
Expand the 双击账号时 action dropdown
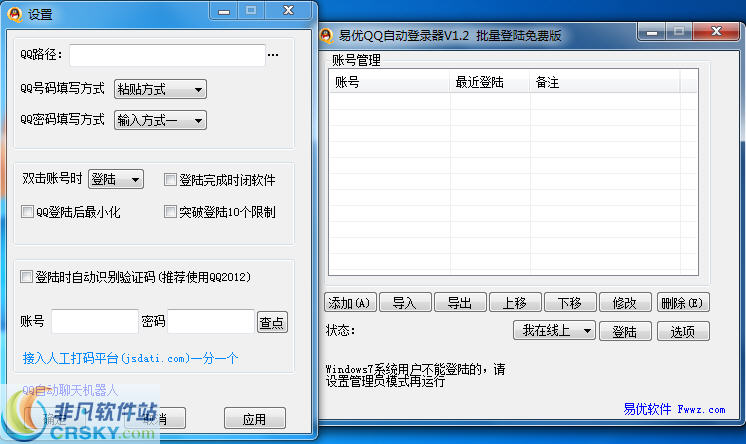[116, 179]
